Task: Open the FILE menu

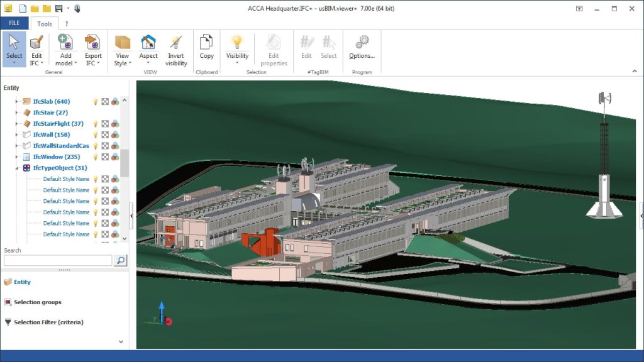Action: pyautogui.click(x=14, y=23)
